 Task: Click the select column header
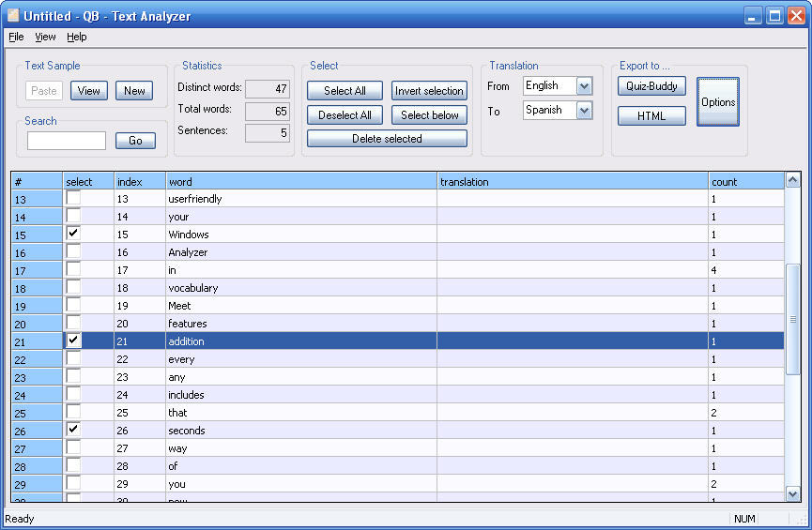point(88,181)
